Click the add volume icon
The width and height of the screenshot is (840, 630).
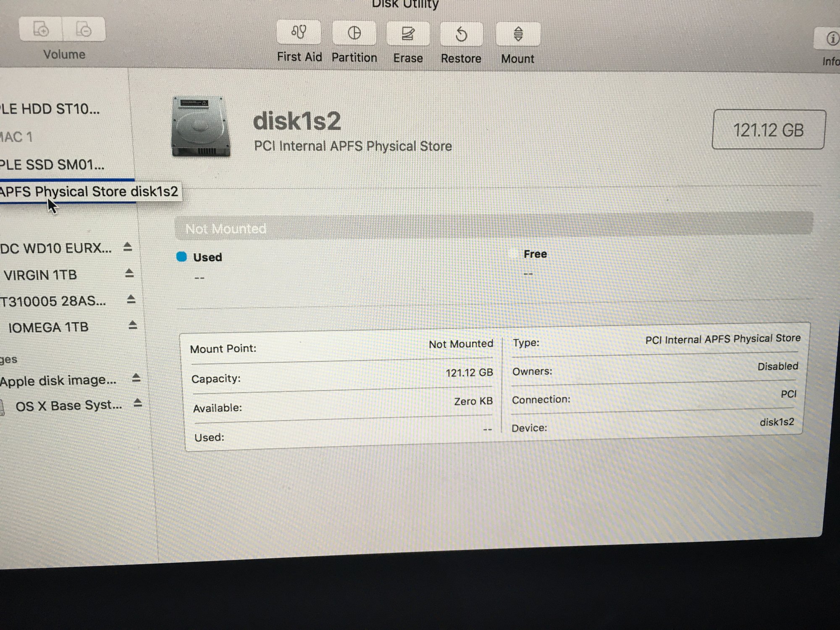[x=41, y=29]
